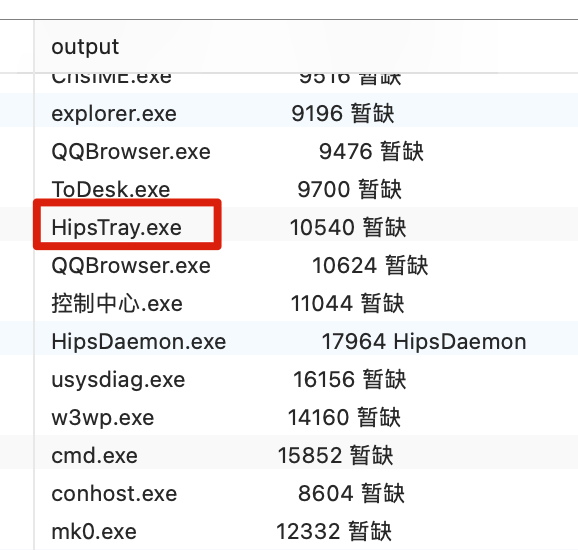Viewport: 578px width, 550px height.
Task: Select the conhost.exe process name
Action: point(114,494)
